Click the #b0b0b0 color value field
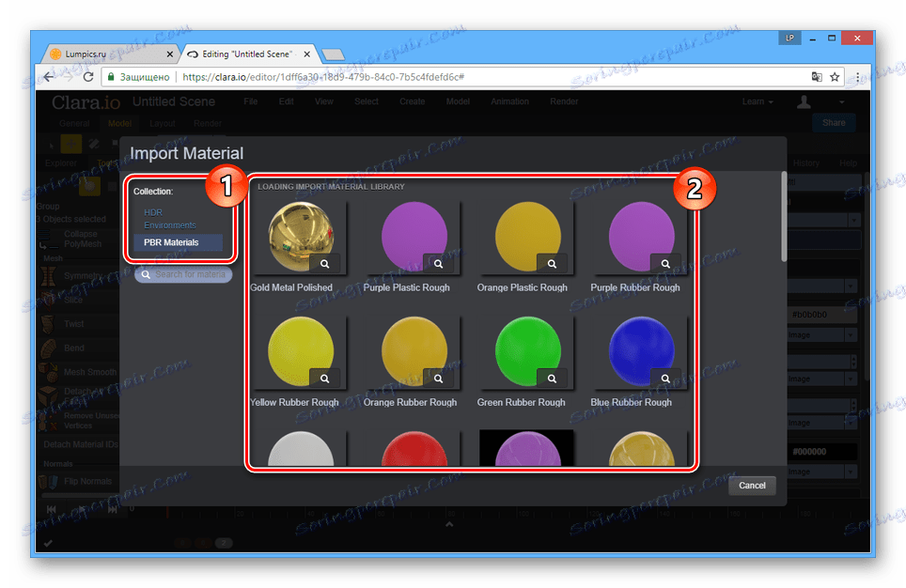The image size is (906, 588). click(x=821, y=315)
